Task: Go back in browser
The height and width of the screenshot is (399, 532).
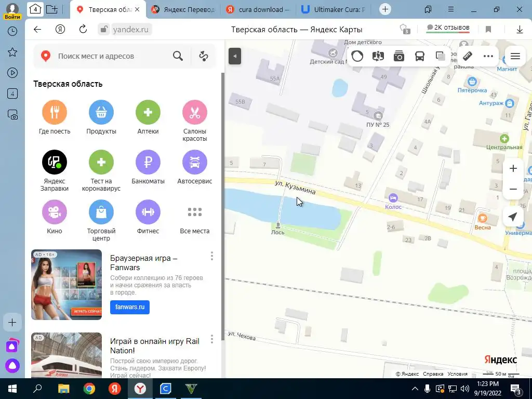Action: click(37, 30)
